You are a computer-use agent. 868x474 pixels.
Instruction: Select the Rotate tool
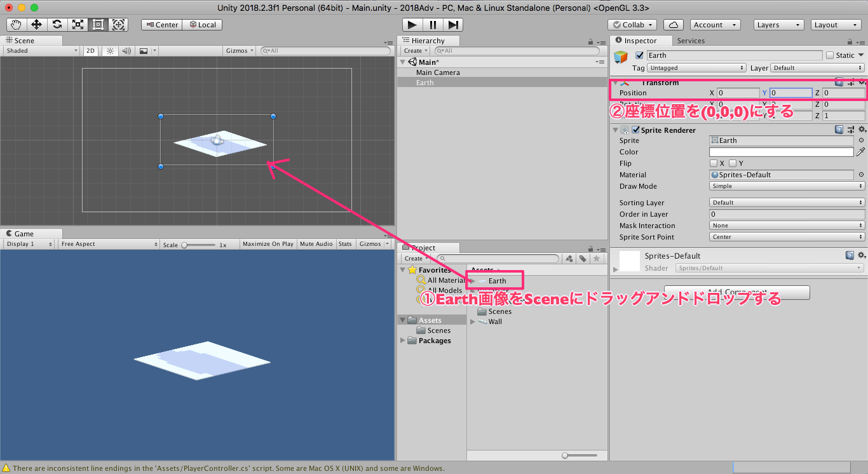tap(57, 25)
